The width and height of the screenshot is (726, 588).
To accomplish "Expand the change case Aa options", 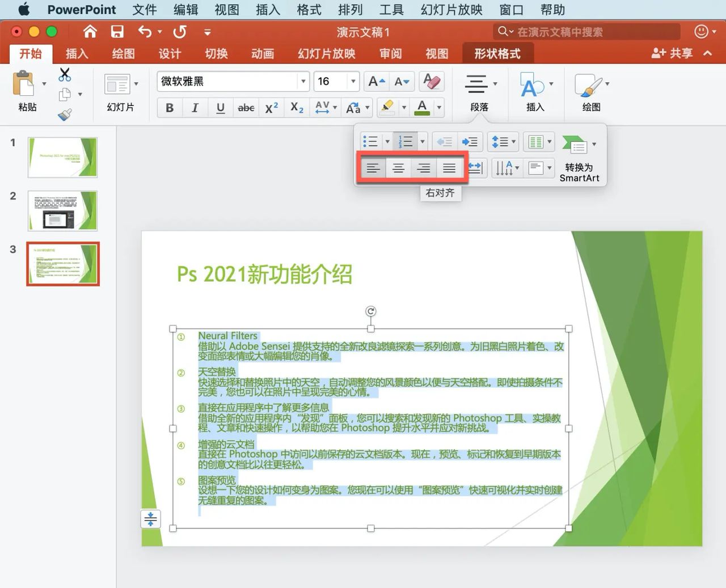I will (368, 108).
